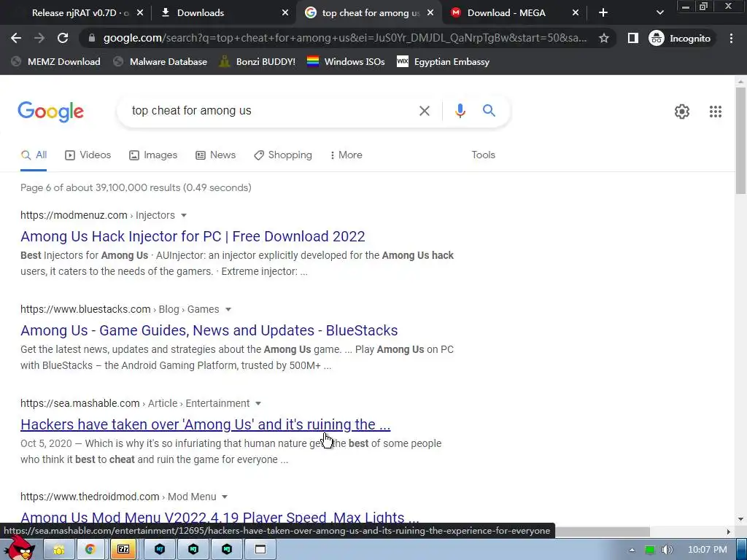The image size is (747, 560).
Task: Expand the More search options
Action: (x=346, y=155)
